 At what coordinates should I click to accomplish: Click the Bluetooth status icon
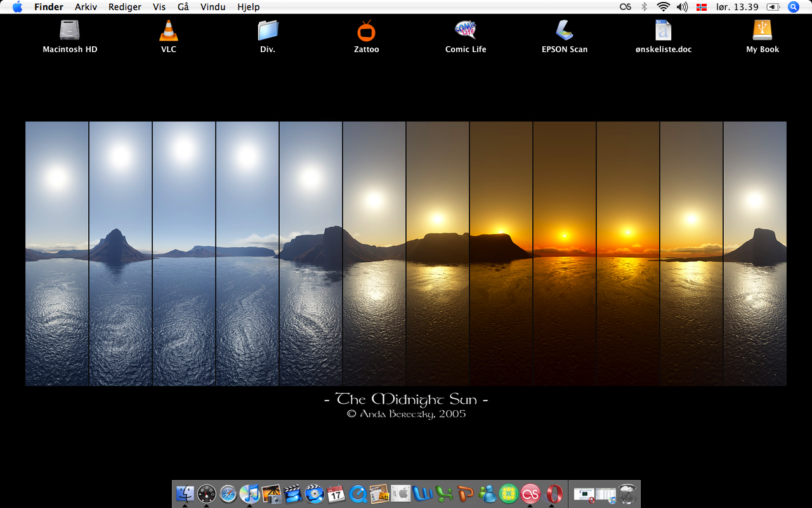point(644,7)
